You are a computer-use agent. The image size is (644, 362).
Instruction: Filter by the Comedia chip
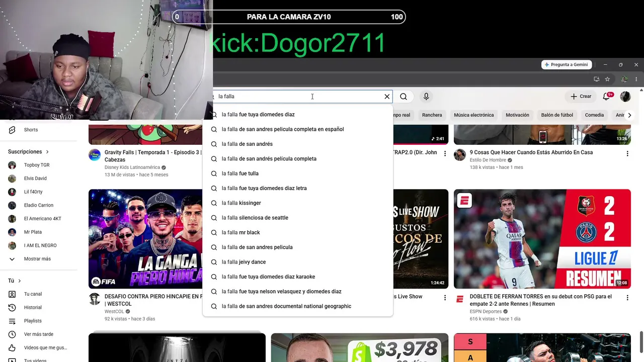point(594,115)
